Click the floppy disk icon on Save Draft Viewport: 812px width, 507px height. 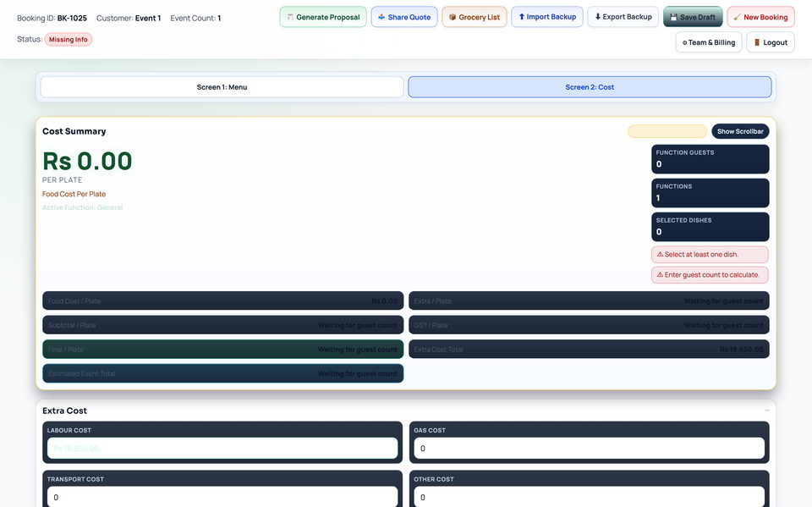click(672, 16)
